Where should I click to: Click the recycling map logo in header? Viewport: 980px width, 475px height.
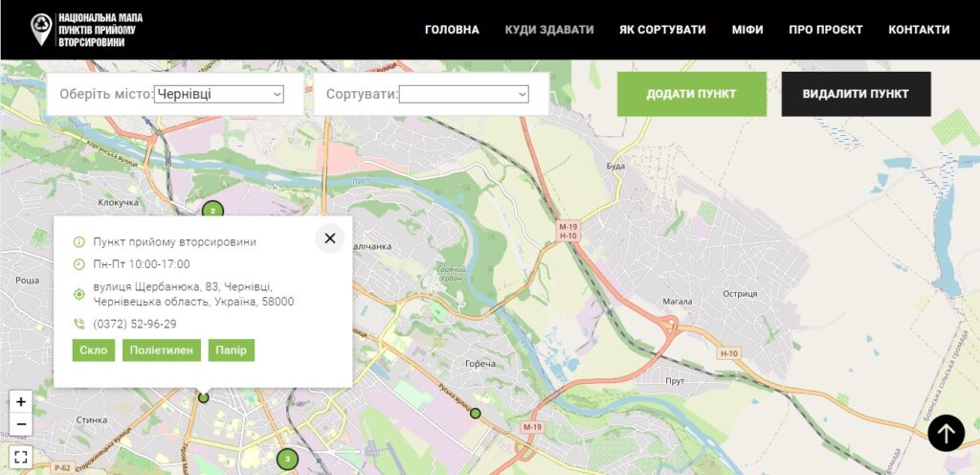pos(86,30)
